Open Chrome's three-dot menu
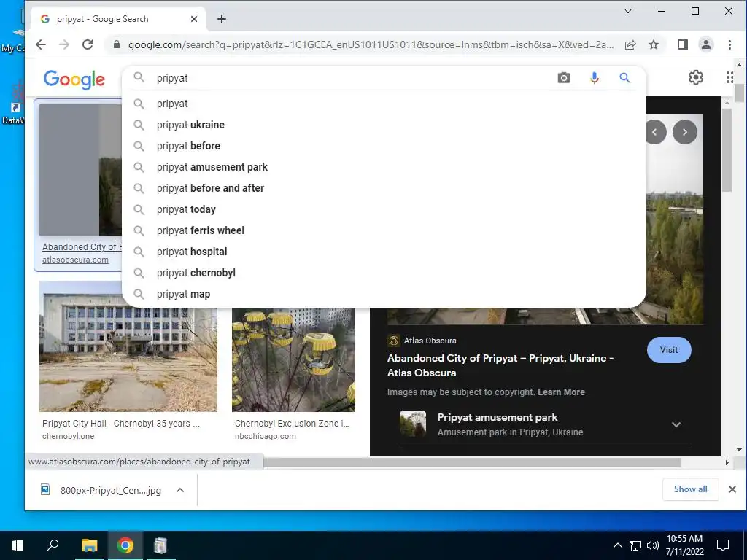 (x=729, y=44)
